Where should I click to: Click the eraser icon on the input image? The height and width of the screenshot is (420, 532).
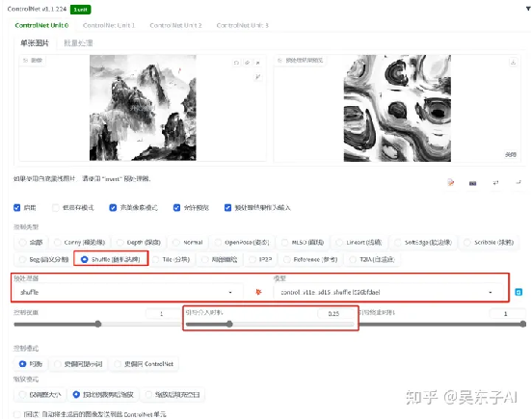pos(248,63)
